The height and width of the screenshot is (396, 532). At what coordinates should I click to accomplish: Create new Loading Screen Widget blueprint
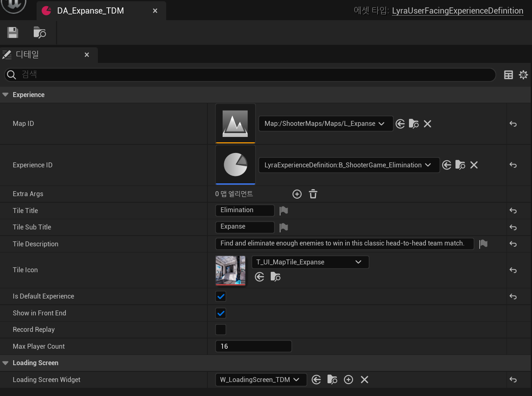(348, 380)
